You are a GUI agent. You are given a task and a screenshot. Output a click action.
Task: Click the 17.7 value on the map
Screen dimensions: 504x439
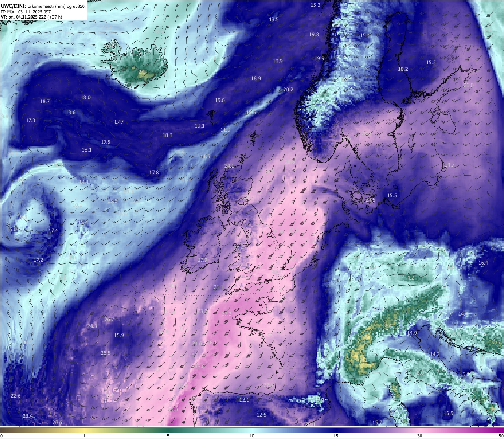119,122
